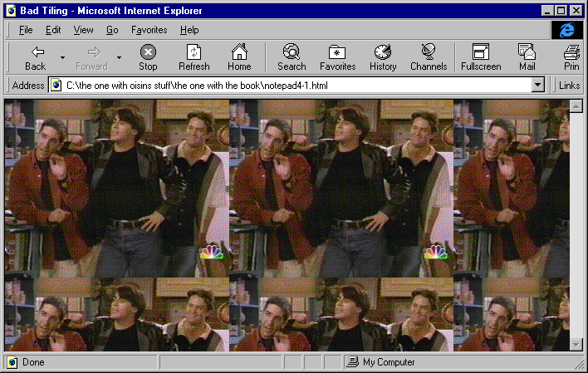Expand the Back button history dropdown arrow
This screenshot has width=588, height=373.
coord(62,57)
